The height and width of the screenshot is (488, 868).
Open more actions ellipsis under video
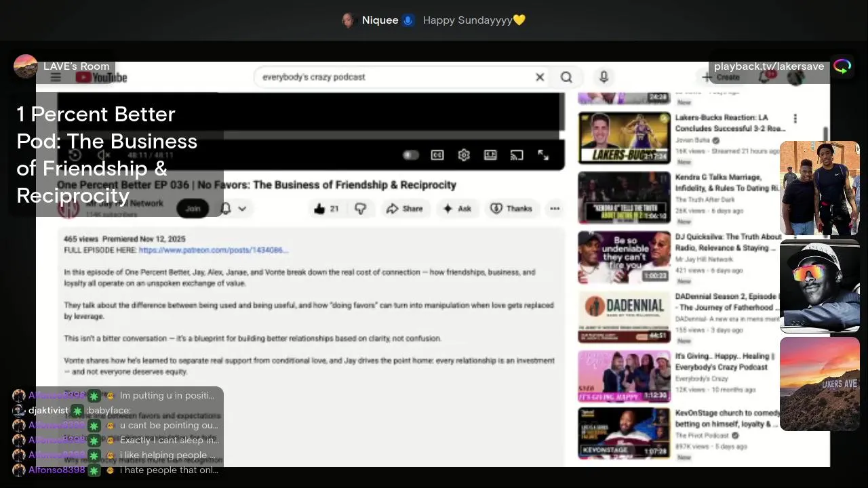(555, 209)
